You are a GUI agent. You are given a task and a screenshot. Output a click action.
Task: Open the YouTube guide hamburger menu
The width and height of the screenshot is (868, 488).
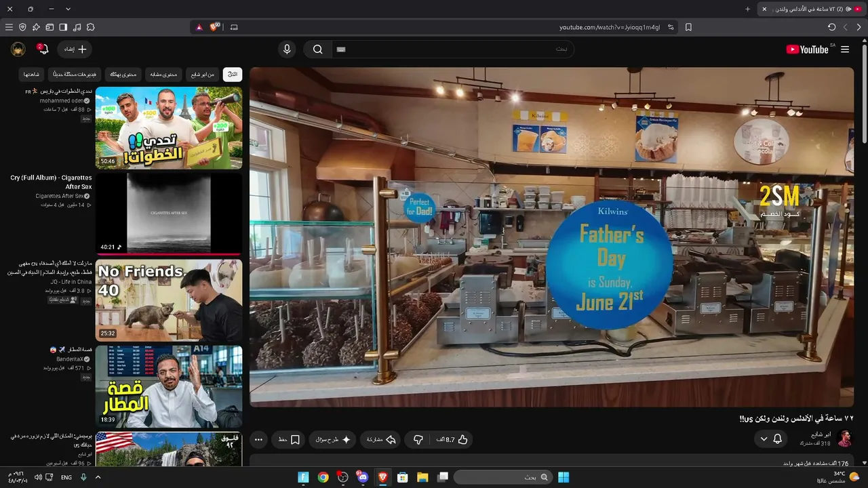click(845, 49)
